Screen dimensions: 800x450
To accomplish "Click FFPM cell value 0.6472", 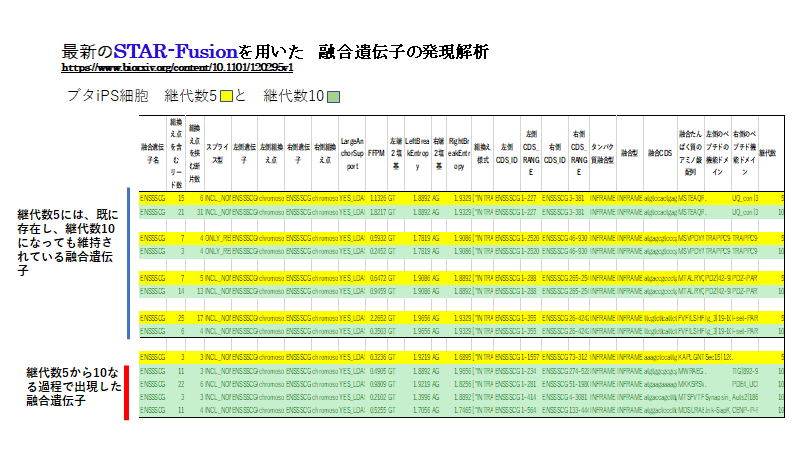I will tap(378, 278).
